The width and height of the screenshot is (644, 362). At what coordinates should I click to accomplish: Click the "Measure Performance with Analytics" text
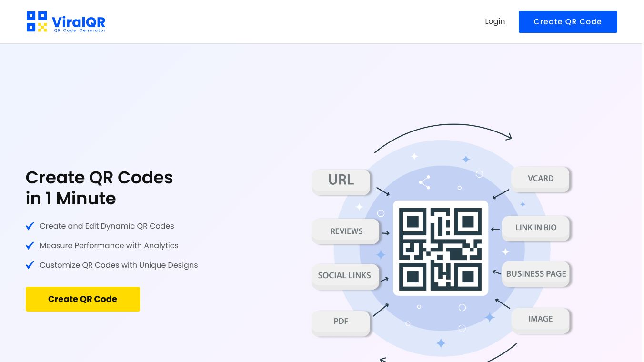pos(109,246)
